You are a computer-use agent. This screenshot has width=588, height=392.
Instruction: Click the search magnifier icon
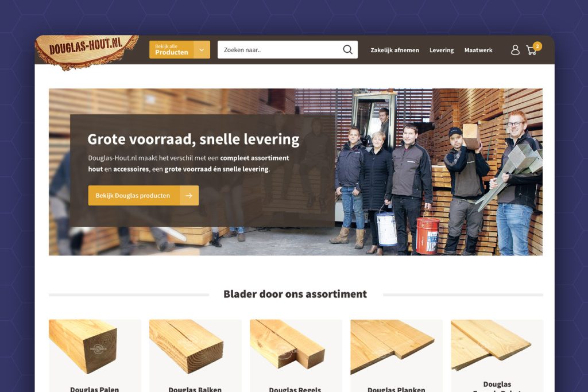(347, 49)
